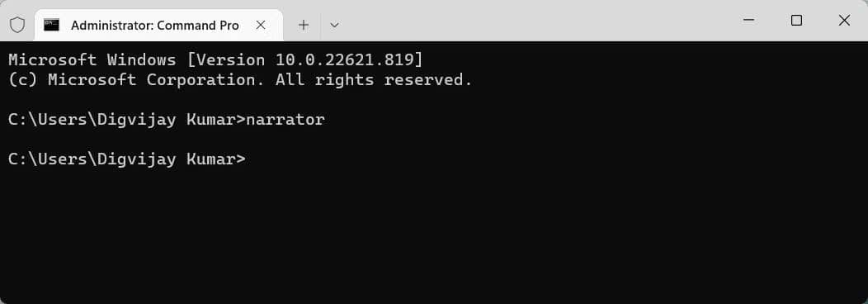Click the typed narrator command

[x=285, y=120]
